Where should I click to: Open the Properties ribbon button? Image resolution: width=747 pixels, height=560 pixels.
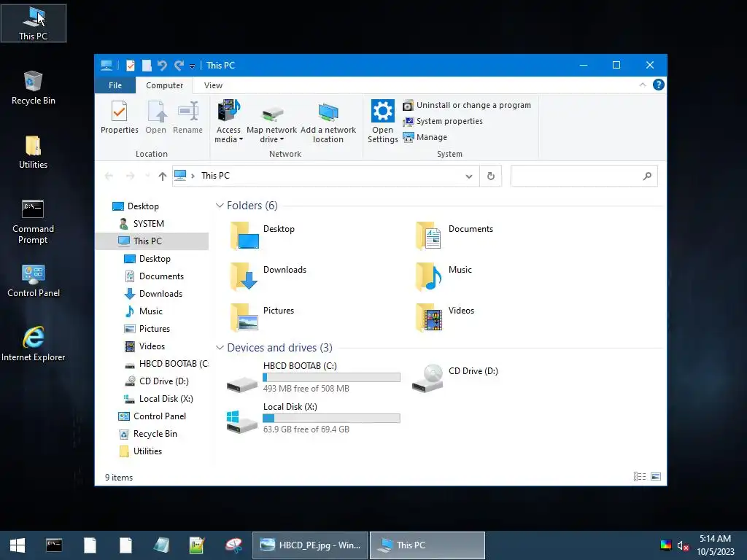pos(119,117)
